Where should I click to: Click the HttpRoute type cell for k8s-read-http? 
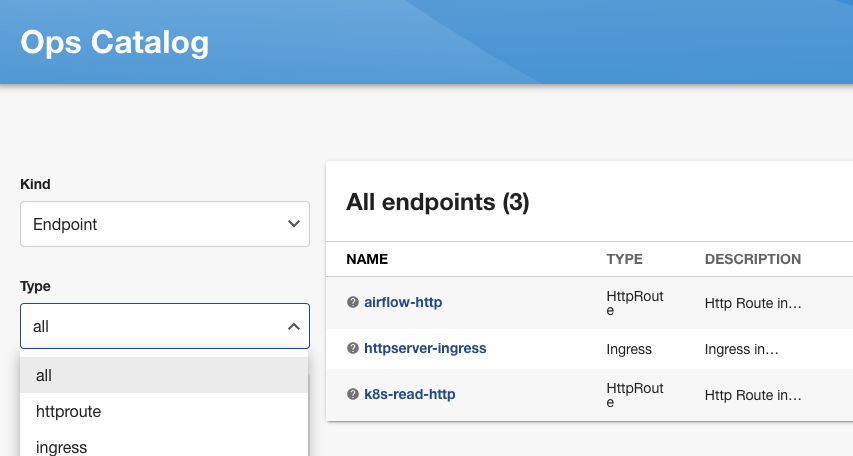(635, 395)
